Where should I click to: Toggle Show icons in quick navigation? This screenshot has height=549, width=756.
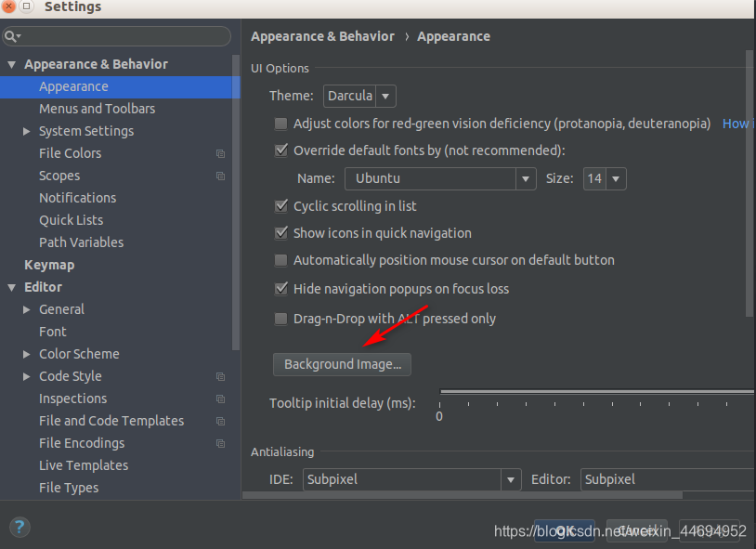click(280, 233)
